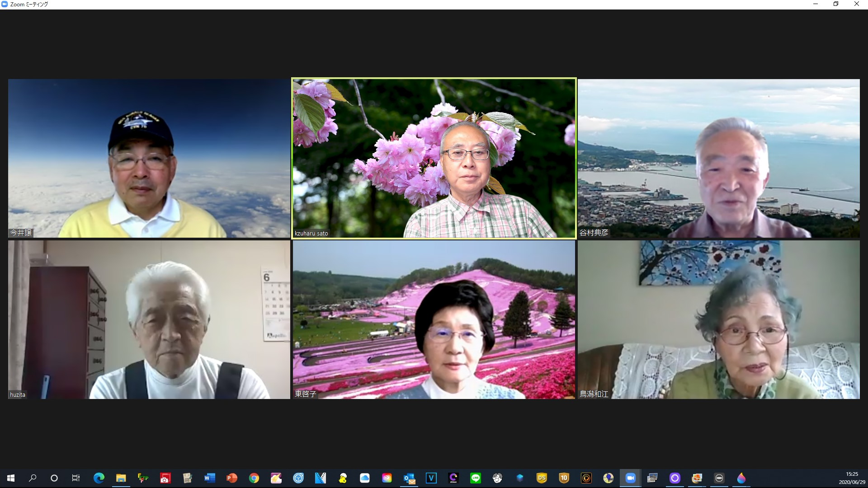Select the 東啓子 participant video tile
Image resolution: width=868 pixels, height=488 pixels.
pyautogui.click(x=434, y=319)
